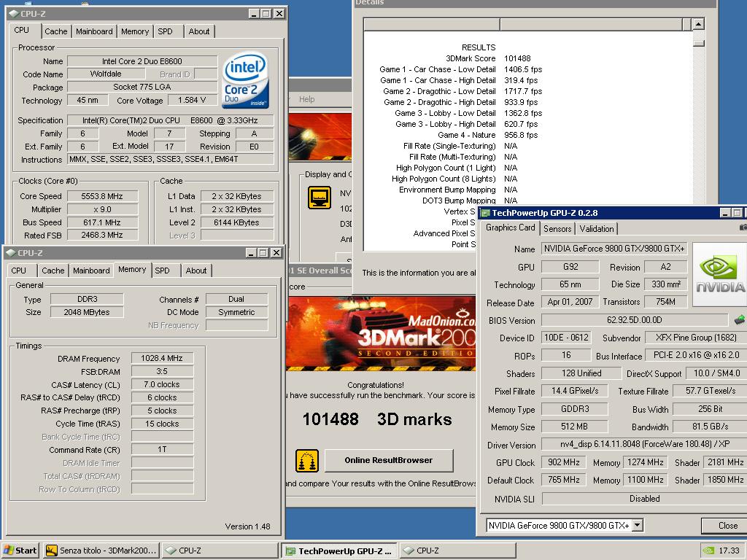The image size is (747, 560).
Task: Switch to the 3DMark2001 taskbar button
Action: point(101,551)
